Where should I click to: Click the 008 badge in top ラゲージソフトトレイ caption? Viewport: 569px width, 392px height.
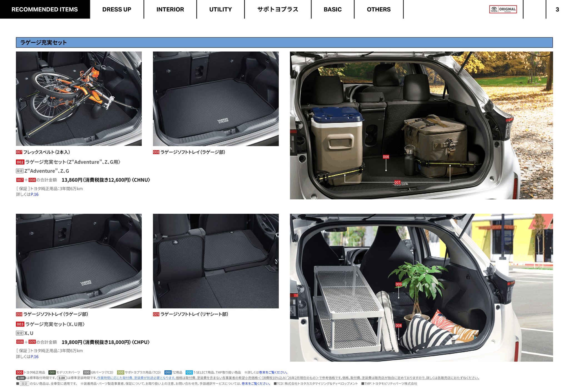coord(156,152)
